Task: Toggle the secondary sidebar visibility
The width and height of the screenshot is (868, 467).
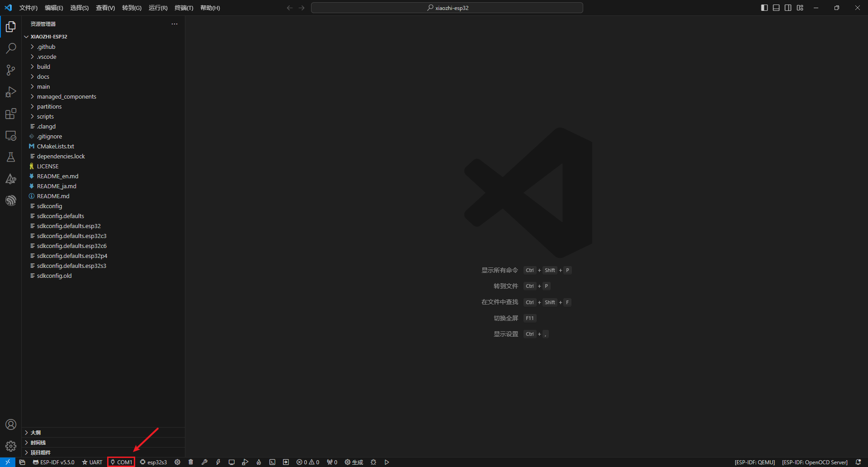Action: [788, 8]
